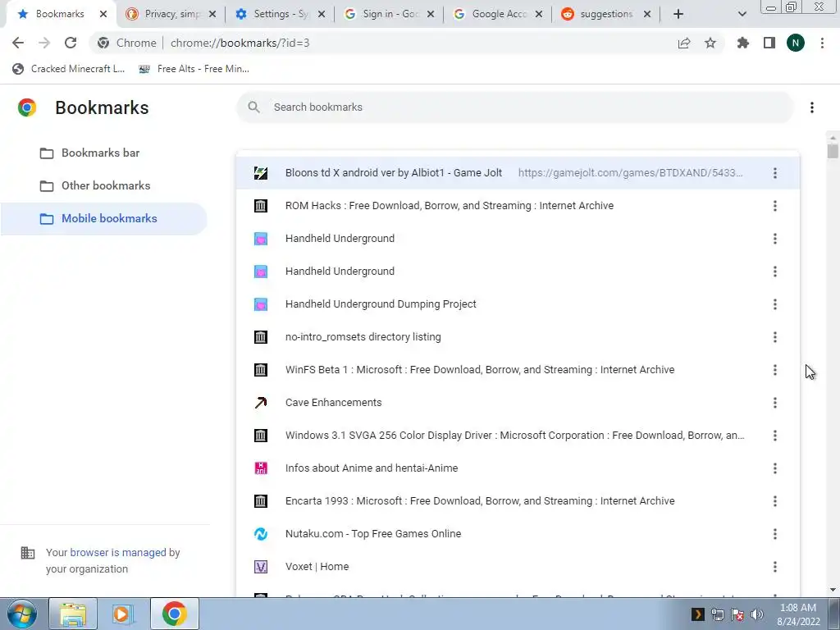
Task: Open Windows Explorer from taskbar
Action: pyautogui.click(x=73, y=614)
